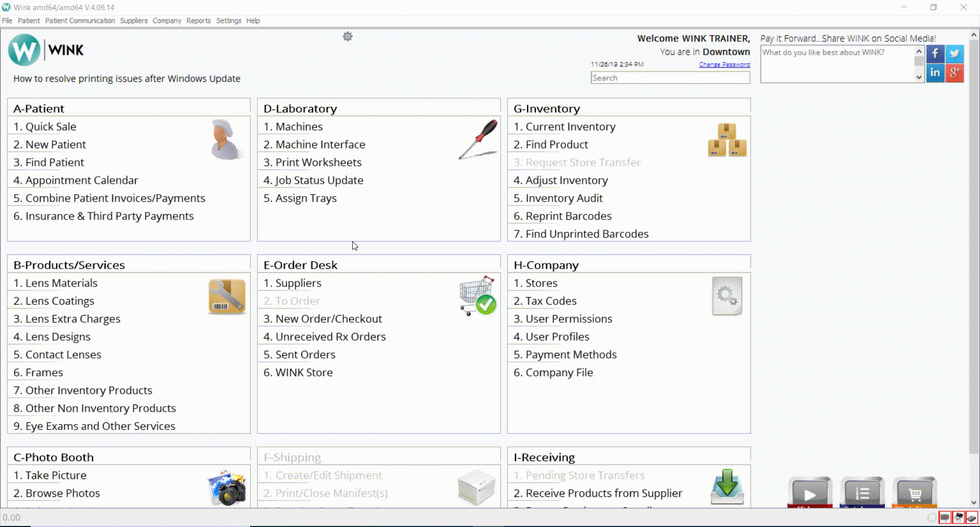Open Quick Sale
Screen dimensions: 980x527
click(x=45, y=127)
